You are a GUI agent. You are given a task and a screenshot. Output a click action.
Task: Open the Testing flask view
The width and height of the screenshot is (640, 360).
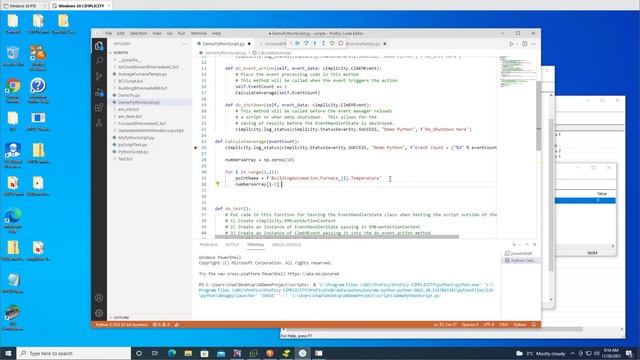click(99, 123)
